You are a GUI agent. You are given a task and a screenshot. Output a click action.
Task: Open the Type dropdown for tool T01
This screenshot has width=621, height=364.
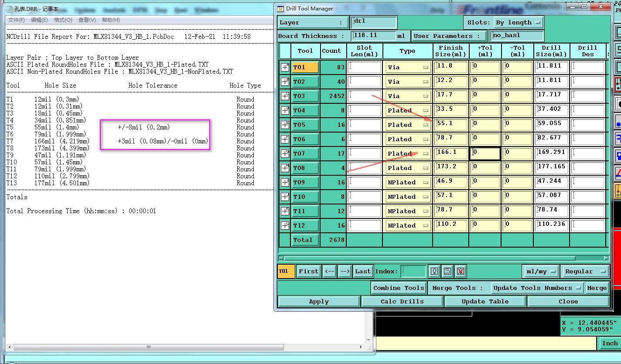(407, 68)
